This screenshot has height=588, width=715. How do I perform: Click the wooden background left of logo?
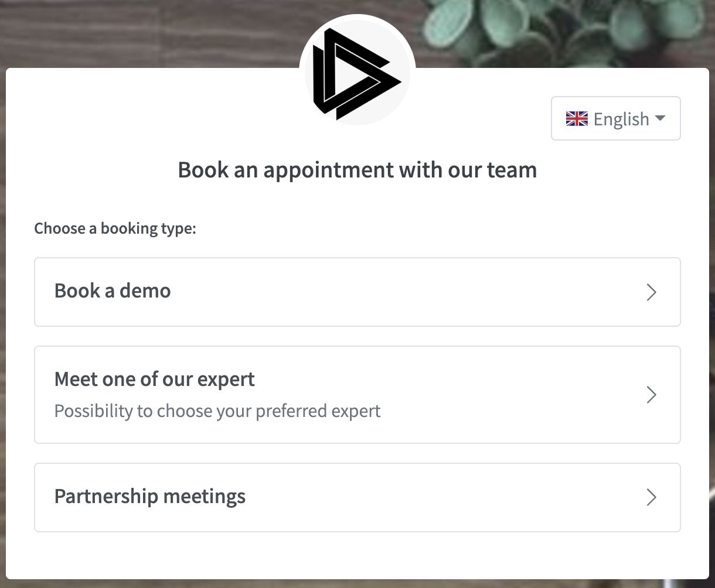(147, 32)
